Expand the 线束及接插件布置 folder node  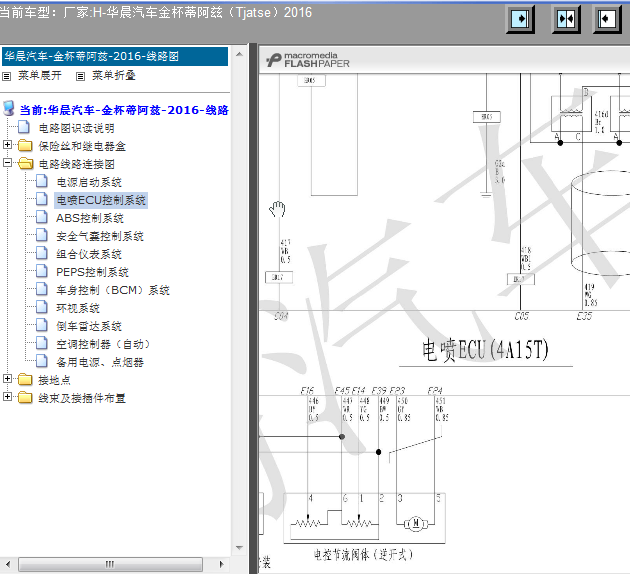click(x=7, y=396)
